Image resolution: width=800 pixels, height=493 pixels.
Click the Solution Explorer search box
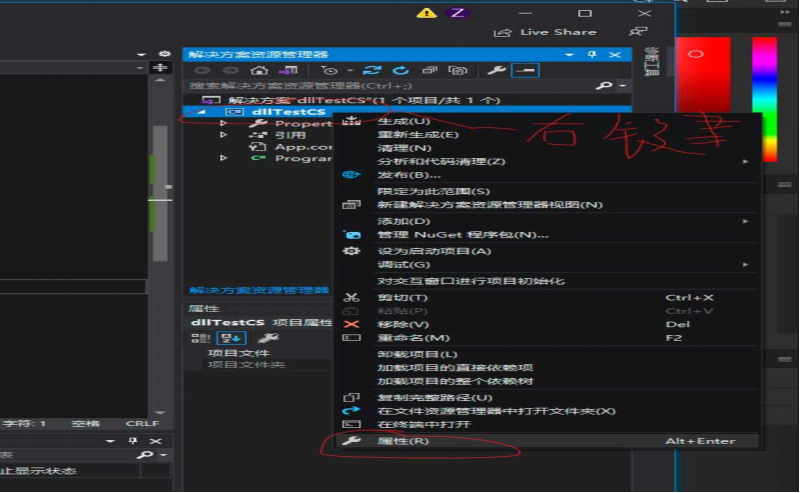click(388, 86)
